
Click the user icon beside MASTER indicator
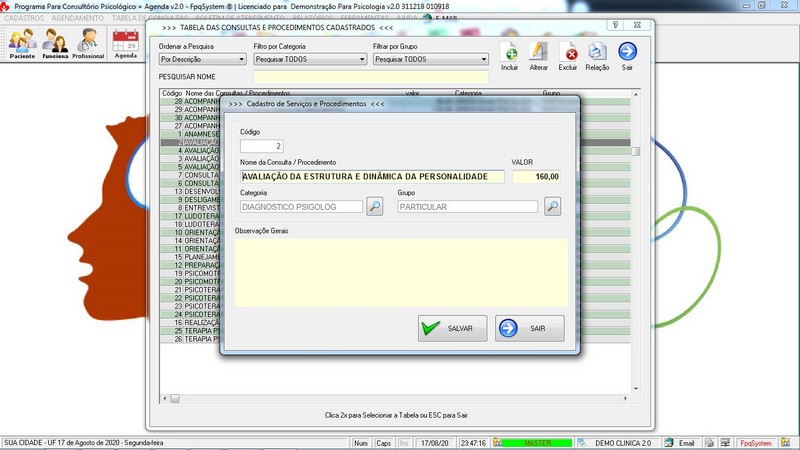(497, 443)
